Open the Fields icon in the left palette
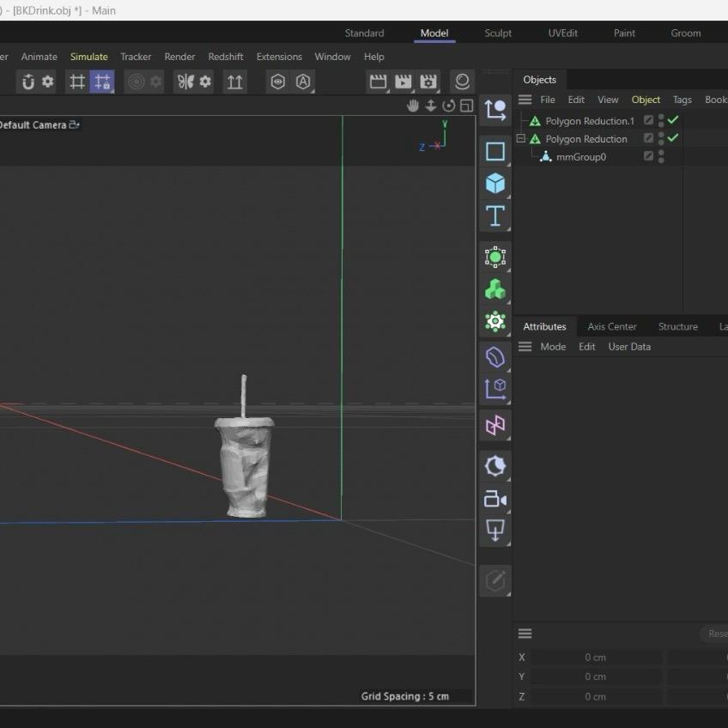The height and width of the screenshot is (728, 728). point(494,257)
